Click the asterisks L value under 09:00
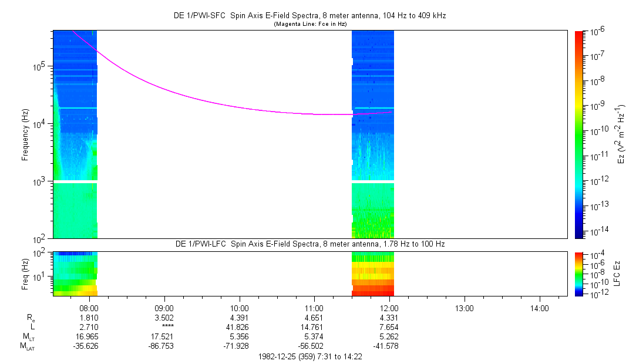 tap(164, 326)
